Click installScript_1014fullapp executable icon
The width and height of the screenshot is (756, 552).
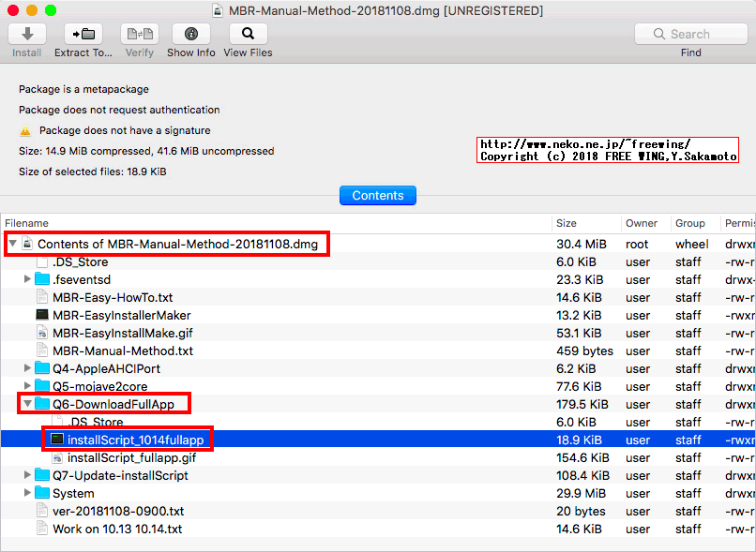[57, 439]
